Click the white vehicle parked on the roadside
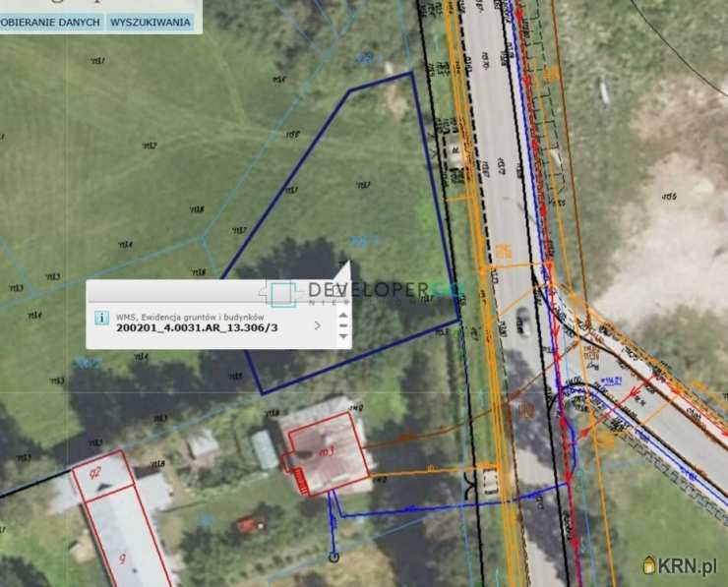 (x=489, y=481)
